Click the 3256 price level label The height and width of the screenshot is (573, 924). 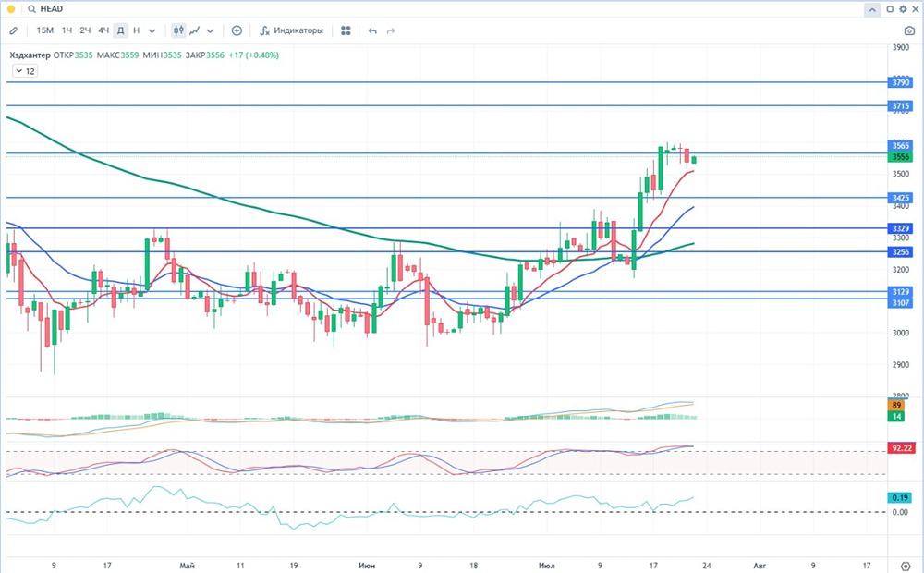[900, 251]
